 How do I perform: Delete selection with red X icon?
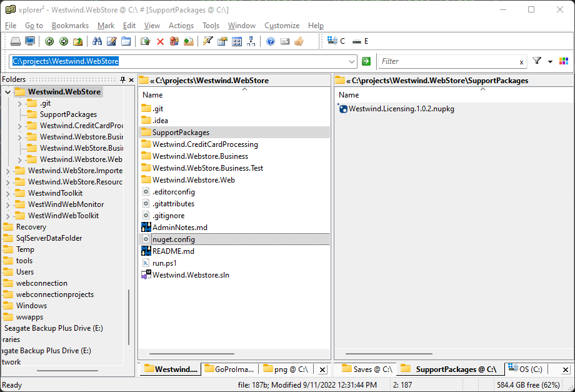[160, 42]
